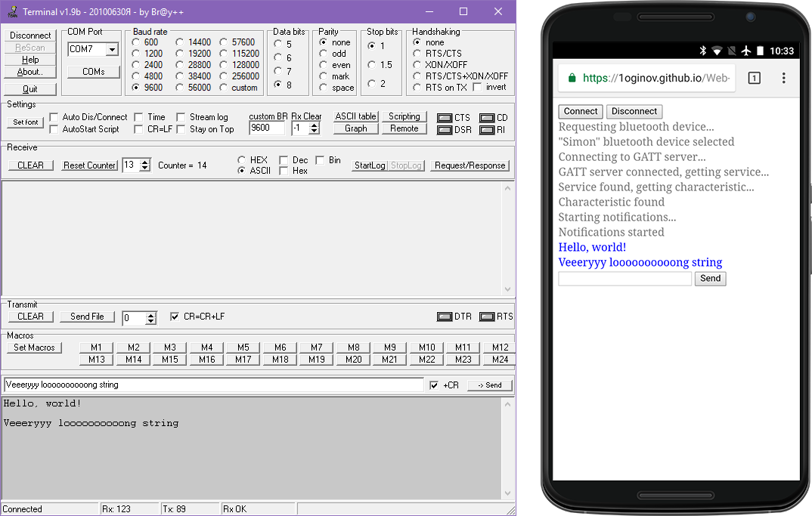Enable Auto Dis/Connect checkbox
The image size is (812, 516).
(x=54, y=117)
